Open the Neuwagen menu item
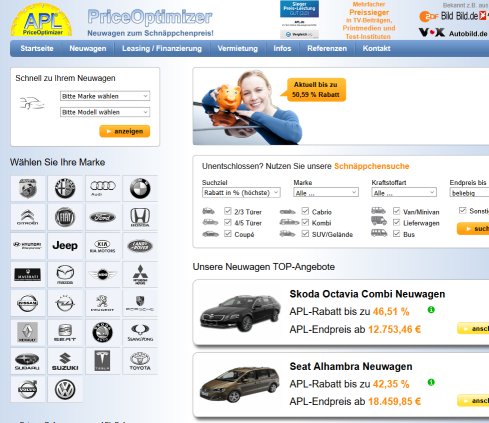This screenshot has width=489, height=423. [88, 48]
